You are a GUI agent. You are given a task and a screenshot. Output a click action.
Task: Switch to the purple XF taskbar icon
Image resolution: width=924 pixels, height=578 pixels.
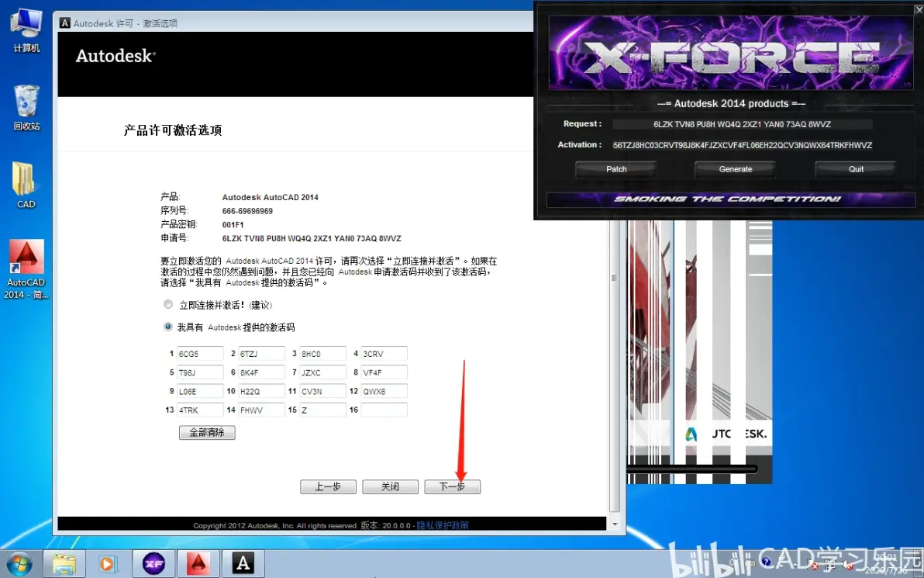[153, 564]
